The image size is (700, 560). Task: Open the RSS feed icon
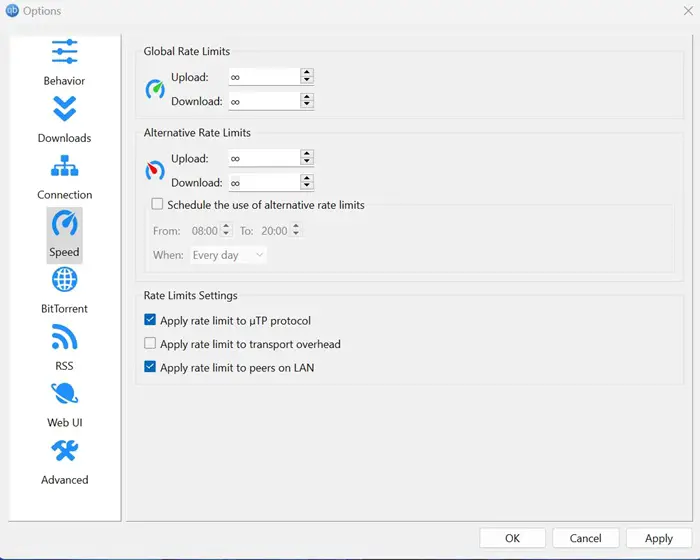click(65, 337)
